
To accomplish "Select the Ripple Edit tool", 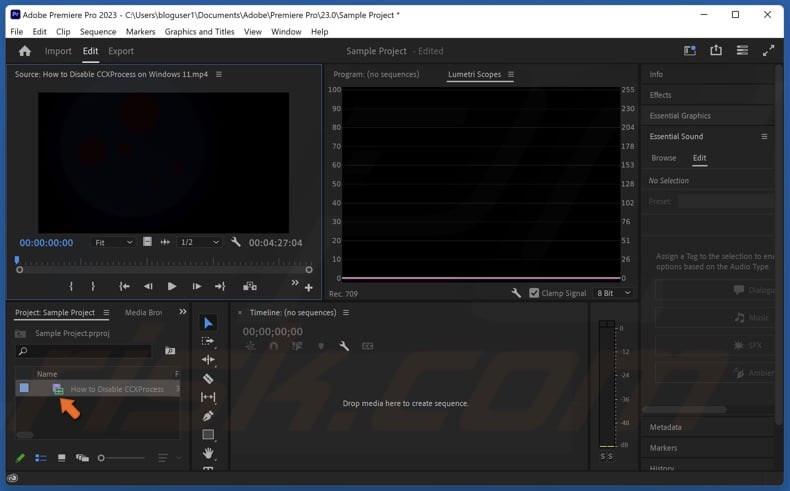I will click(208, 360).
